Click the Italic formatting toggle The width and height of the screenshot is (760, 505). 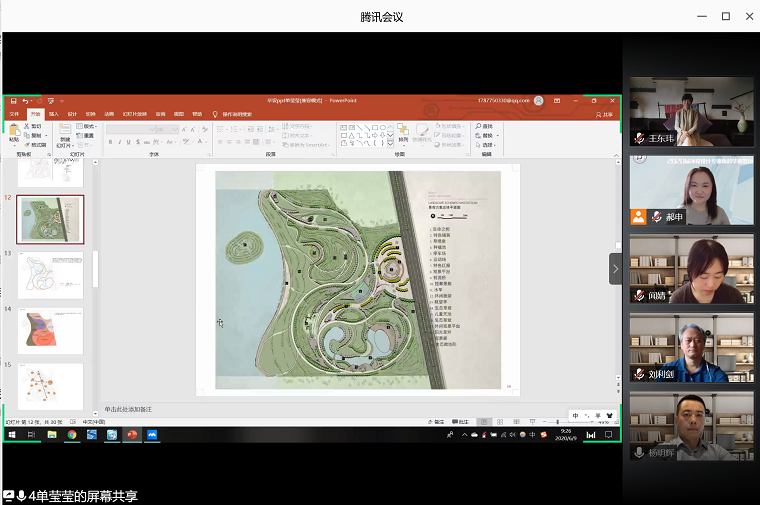pos(120,143)
